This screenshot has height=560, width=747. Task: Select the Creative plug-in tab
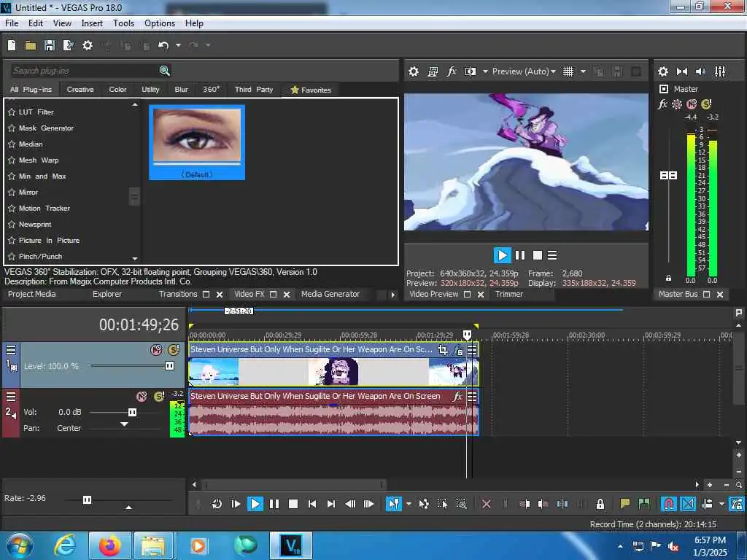[80, 90]
